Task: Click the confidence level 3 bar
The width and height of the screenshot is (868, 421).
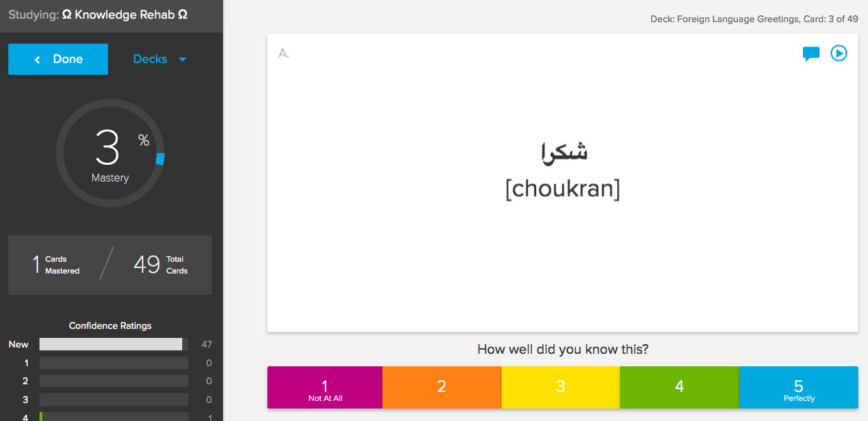Action: (x=114, y=399)
